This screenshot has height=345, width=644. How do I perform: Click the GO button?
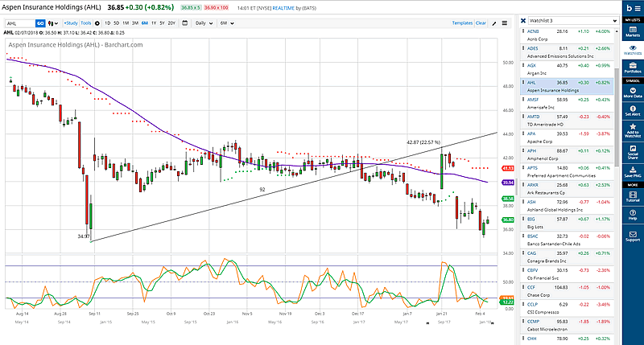coord(40,23)
